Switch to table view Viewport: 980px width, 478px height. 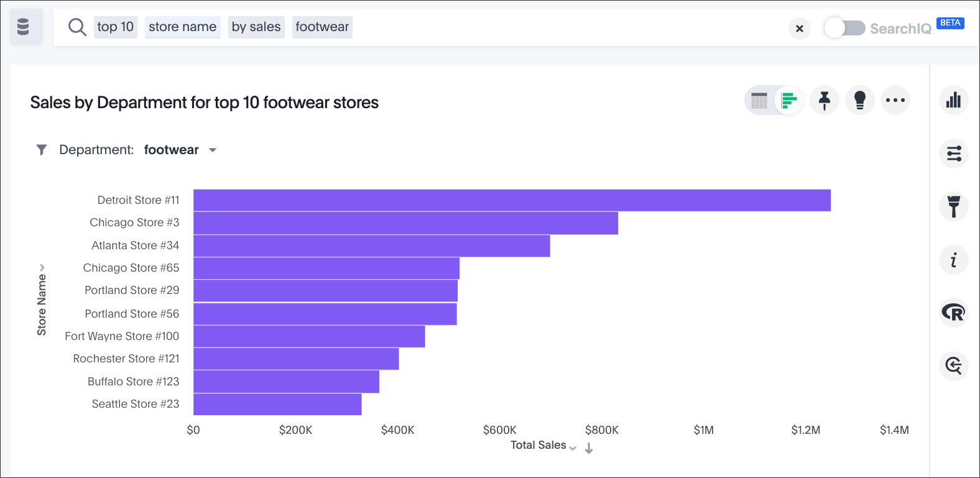(x=759, y=100)
